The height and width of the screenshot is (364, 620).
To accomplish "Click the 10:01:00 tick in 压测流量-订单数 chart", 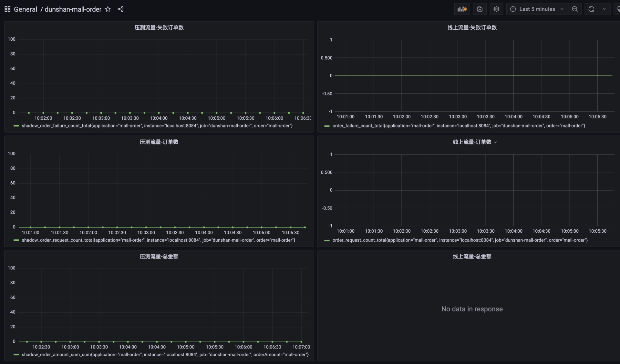I will [x=30, y=232].
